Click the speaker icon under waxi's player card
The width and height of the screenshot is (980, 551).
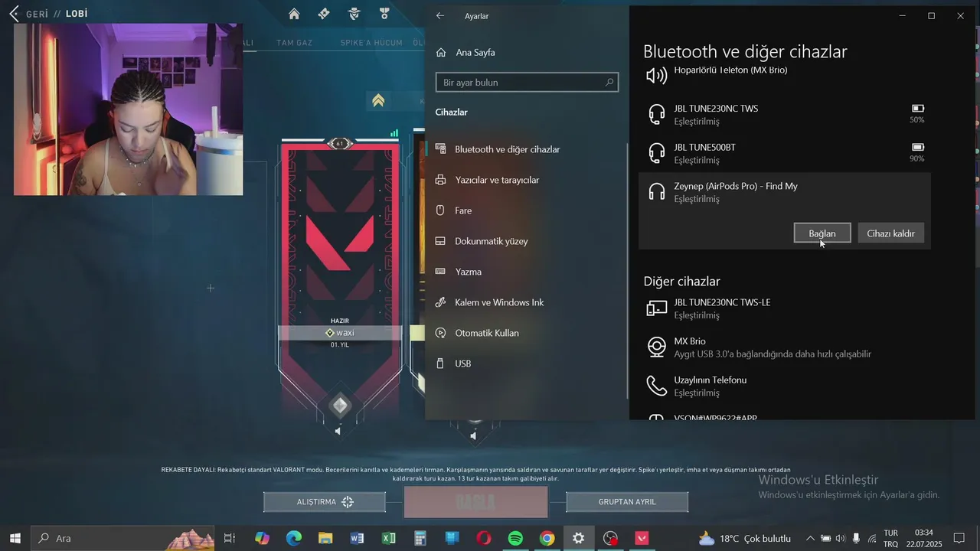pyautogui.click(x=338, y=432)
